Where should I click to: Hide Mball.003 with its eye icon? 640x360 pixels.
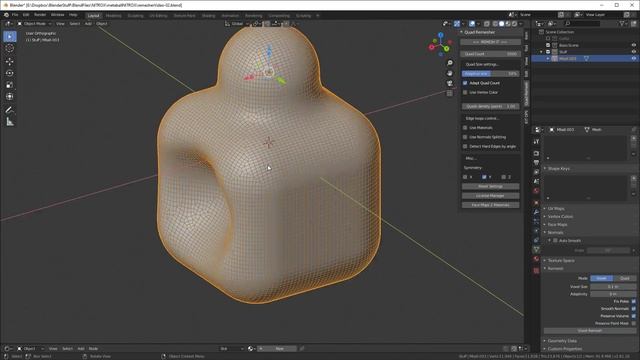[633, 58]
